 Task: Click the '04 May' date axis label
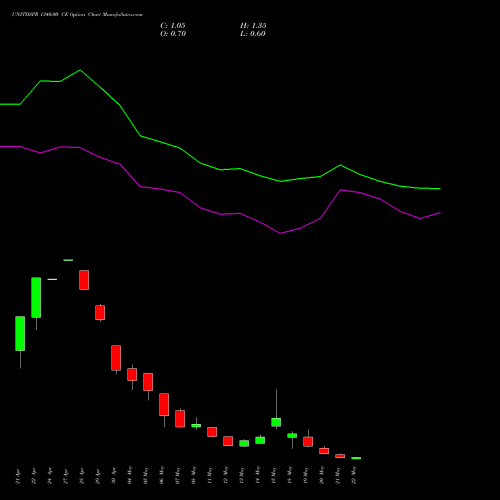tap(130, 475)
